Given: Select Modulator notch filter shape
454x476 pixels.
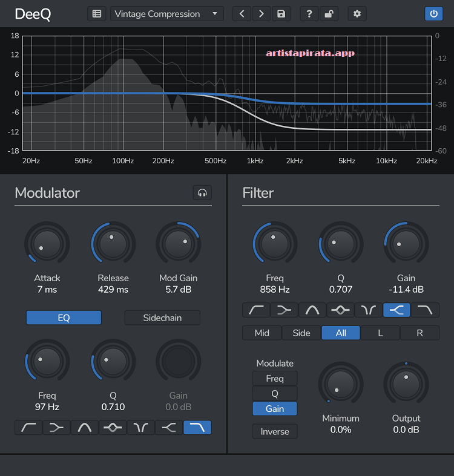Looking at the screenshot, I should (x=141, y=428).
